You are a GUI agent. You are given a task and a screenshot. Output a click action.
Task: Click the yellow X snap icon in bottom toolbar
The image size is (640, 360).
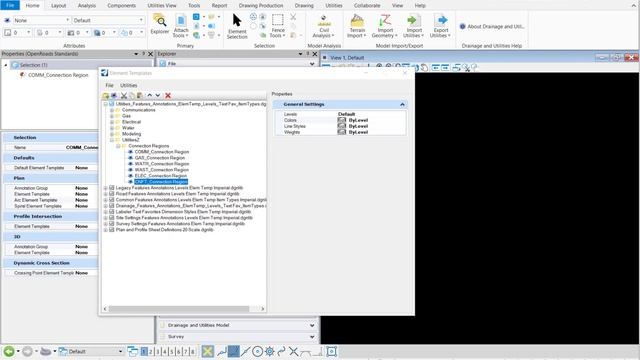[x=207, y=351]
